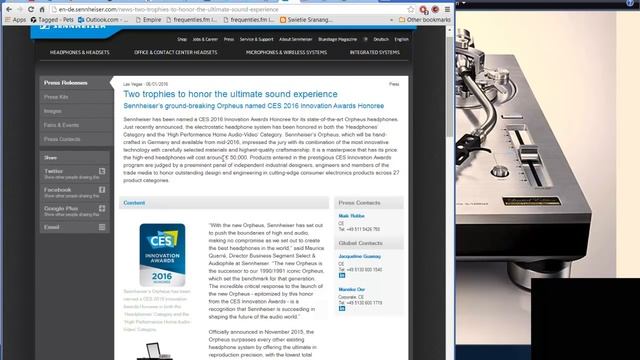Open the first press contact name link
The image size is (640, 360).
coord(351,216)
